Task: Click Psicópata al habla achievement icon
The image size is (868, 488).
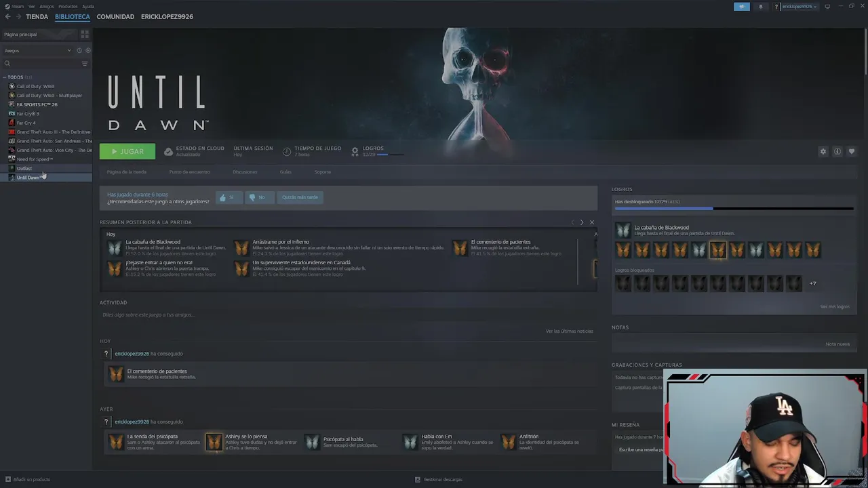Action: pos(312,442)
